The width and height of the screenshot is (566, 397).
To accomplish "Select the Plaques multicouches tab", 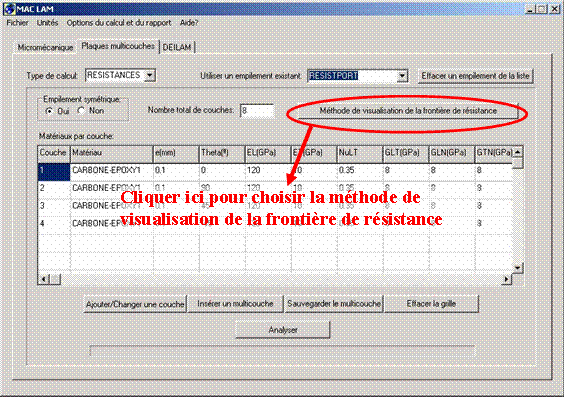I will point(118,46).
